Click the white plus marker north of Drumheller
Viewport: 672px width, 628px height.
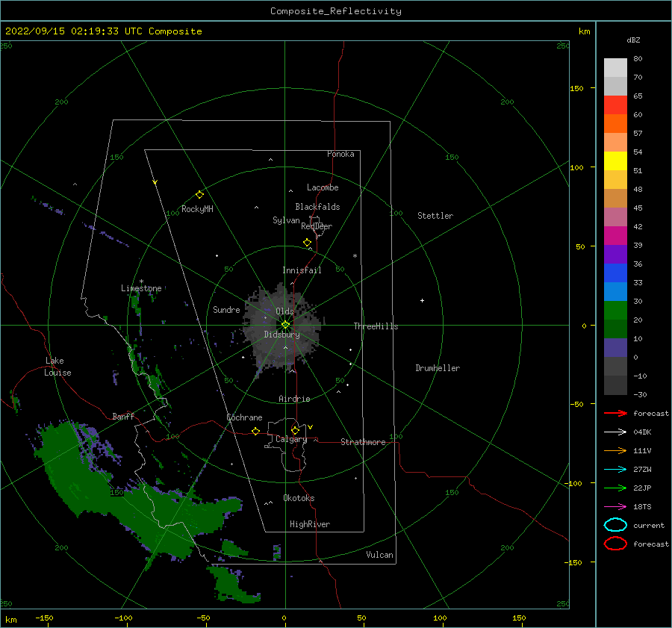[422, 300]
